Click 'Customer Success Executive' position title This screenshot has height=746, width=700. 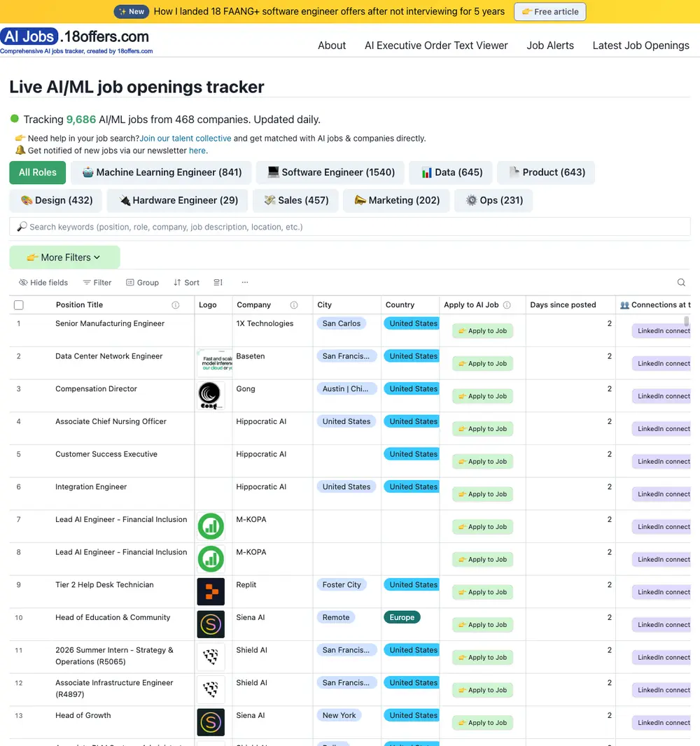point(106,454)
